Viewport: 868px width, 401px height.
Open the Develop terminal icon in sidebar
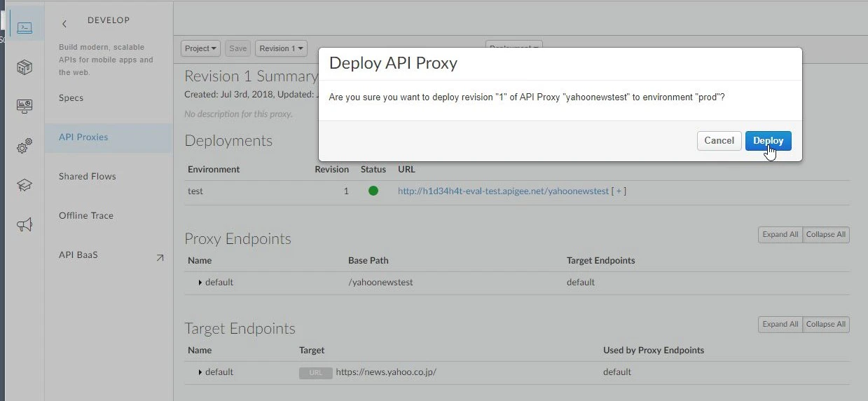click(25, 27)
